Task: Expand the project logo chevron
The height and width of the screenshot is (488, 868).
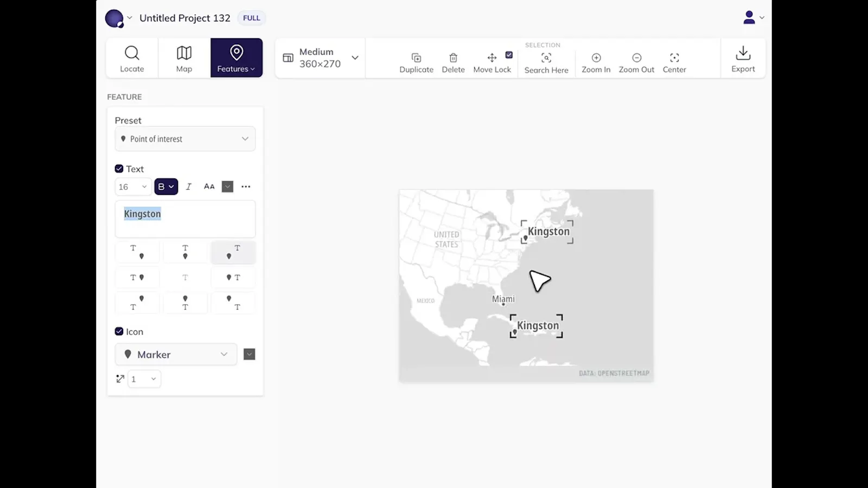Action: [130, 17]
